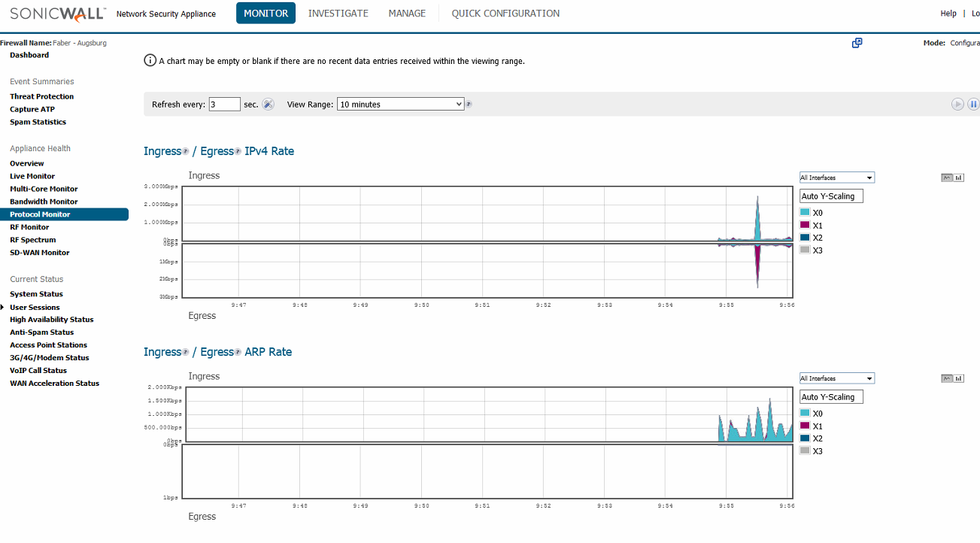The width and height of the screenshot is (980, 543).
Task: Click Auto Y-Scaling for the ARP Rate chart
Action: (x=832, y=397)
